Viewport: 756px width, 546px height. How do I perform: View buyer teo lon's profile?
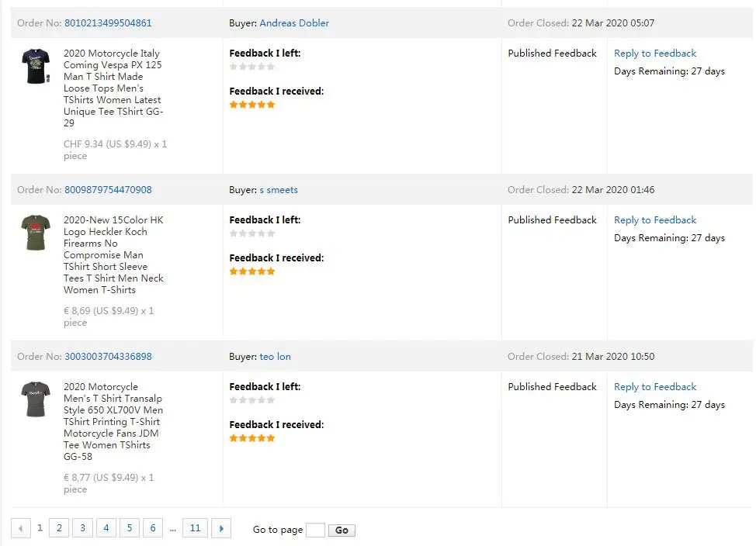tap(276, 357)
